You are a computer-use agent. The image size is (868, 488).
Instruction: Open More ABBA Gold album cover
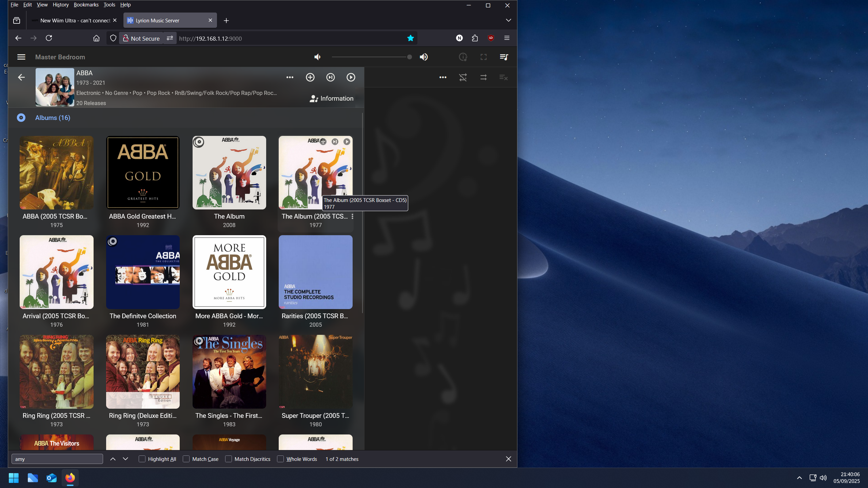(x=229, y=272)
